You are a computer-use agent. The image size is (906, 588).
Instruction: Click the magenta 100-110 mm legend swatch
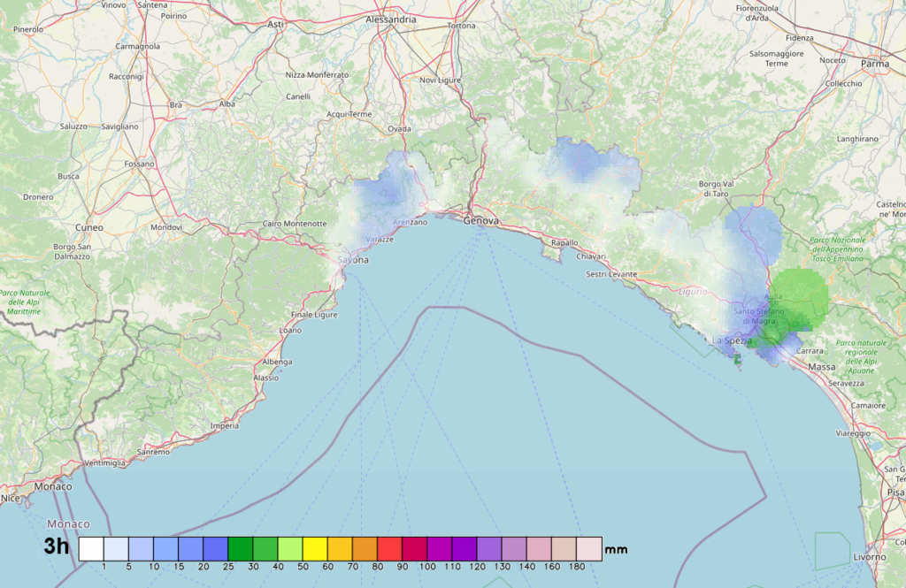pos(440,548)
